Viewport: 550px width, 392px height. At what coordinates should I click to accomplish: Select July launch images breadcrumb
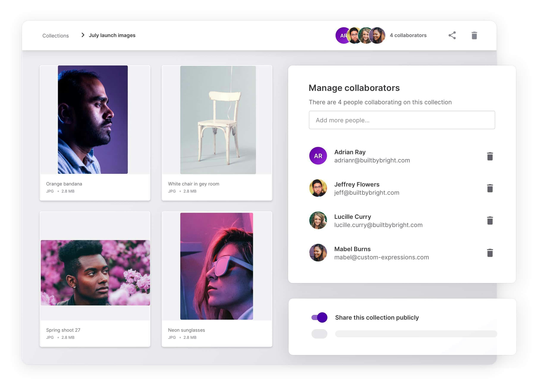(x=112, y=35)
